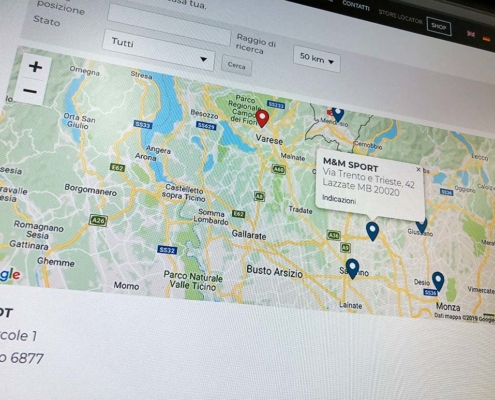Select the blue store pin at Saronno
Viewport: 495px width, 400px height.
[352, 269]
